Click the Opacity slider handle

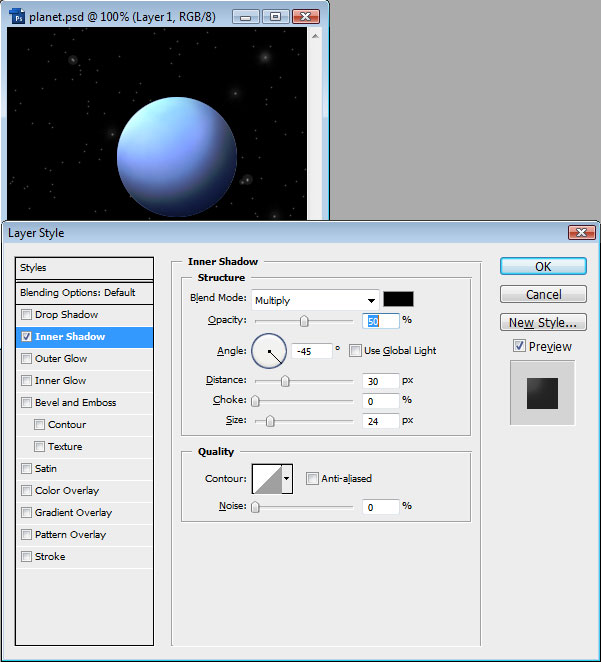[x=304, y=321]
